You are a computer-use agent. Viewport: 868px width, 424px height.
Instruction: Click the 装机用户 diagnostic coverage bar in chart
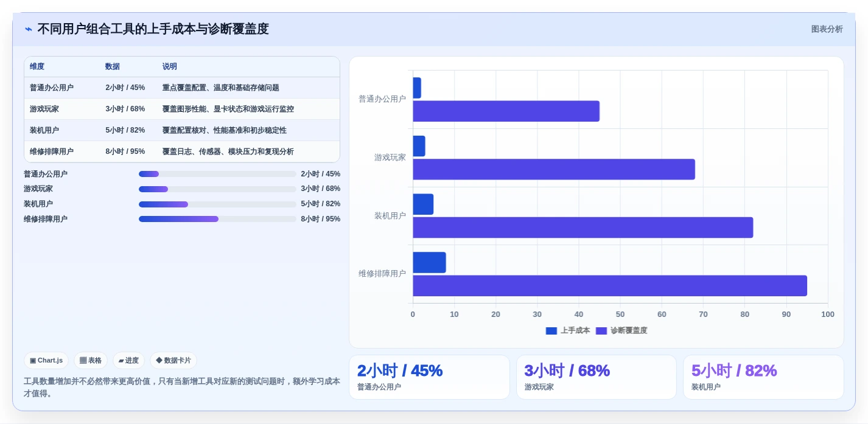click(x=583, y=228)
